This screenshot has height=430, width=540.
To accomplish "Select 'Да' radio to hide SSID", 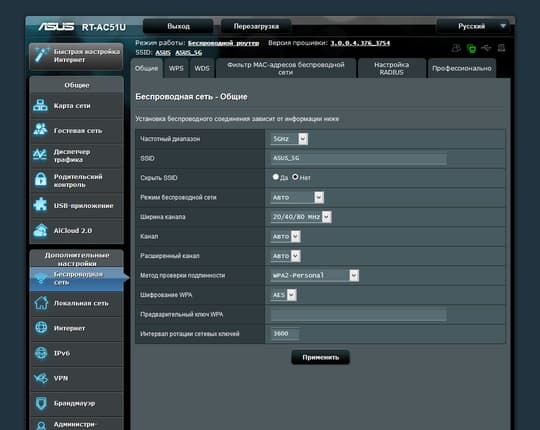I will (x=276, y=177).
